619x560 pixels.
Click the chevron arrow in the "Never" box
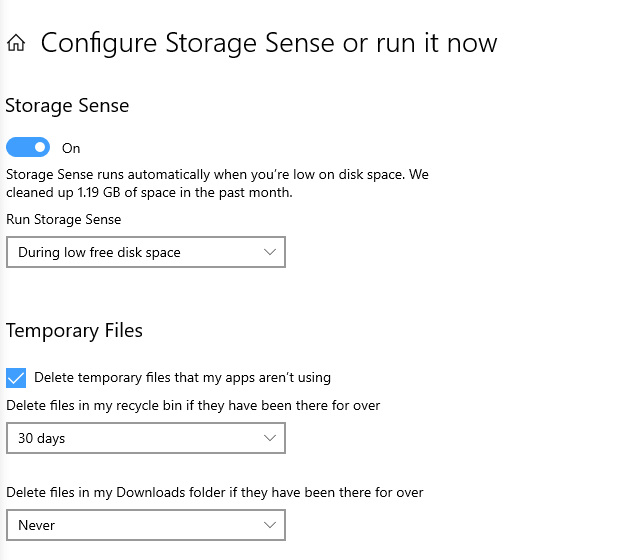coord(270,525)
